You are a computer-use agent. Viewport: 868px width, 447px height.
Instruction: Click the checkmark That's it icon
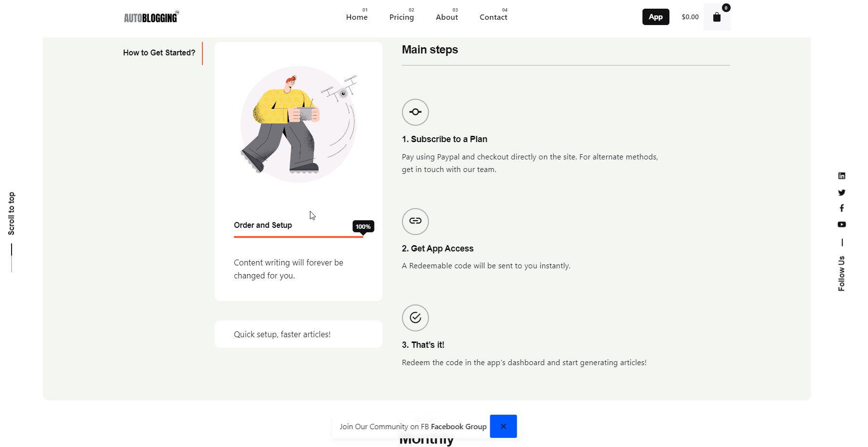(415, 318)
